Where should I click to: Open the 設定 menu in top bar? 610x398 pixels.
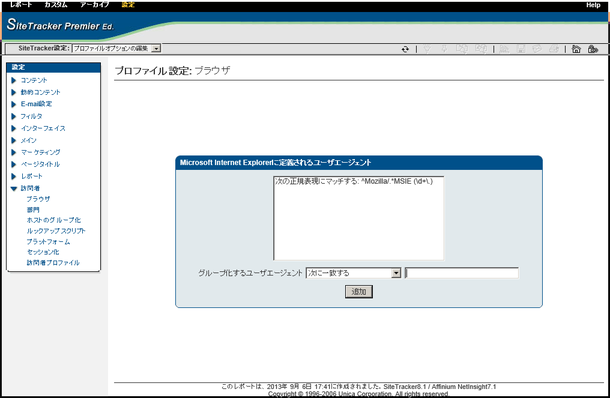(x=128, y=4)
